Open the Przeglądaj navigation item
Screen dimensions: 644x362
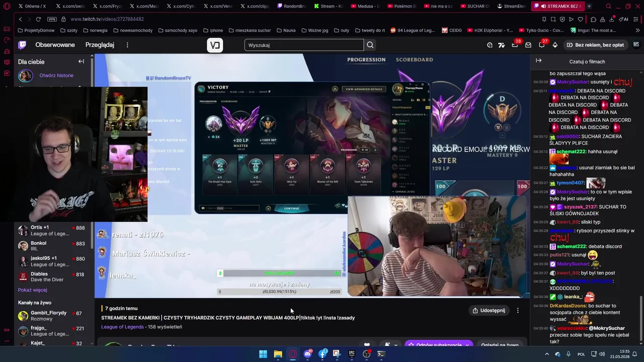coord(100,45)
